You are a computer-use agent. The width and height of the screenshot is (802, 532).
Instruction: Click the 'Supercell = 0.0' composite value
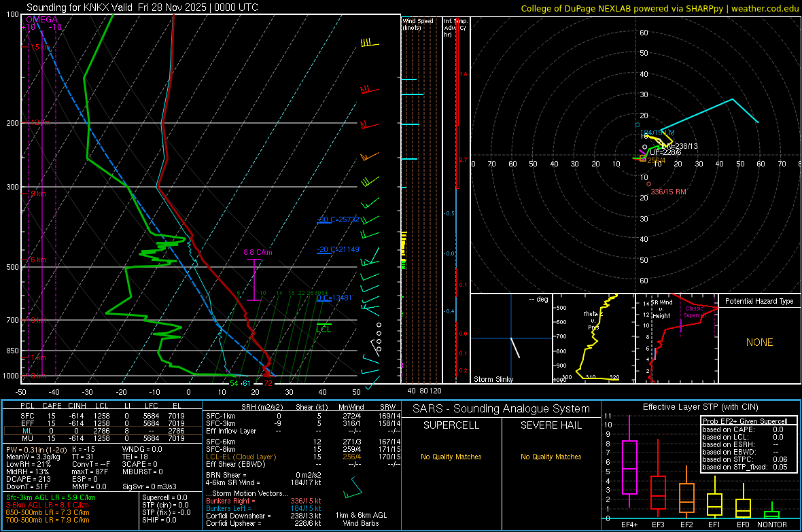(x=164, y=497)
